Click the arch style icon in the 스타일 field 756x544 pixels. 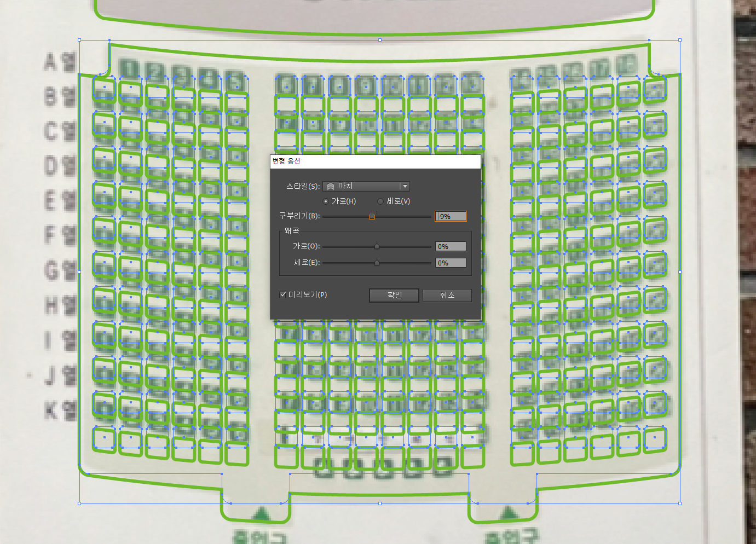click(331, 187)
